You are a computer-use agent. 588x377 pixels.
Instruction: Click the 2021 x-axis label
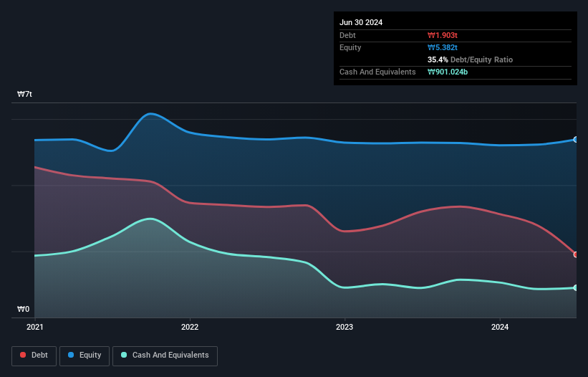point(35,327)
